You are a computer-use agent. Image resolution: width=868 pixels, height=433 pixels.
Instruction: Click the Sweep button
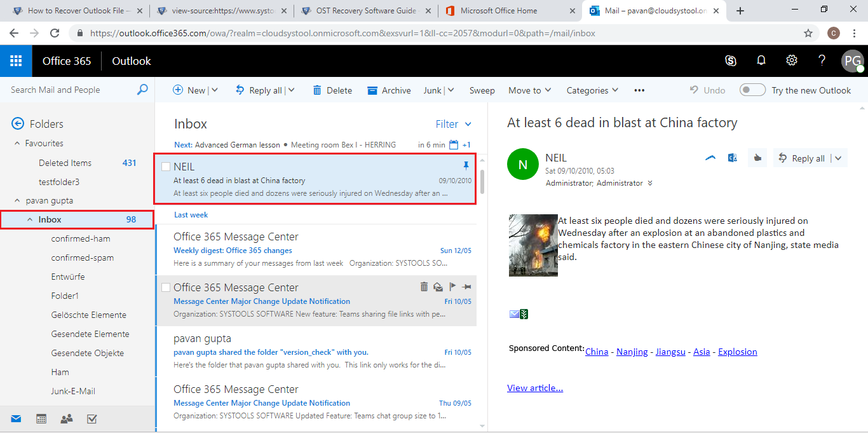click(x=482, y=90)
